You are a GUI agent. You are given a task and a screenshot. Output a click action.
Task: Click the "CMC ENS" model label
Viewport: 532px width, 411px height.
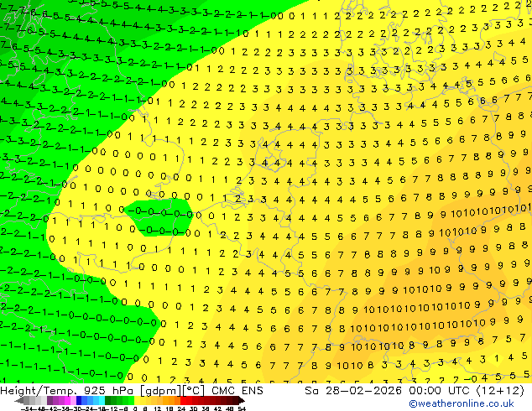[x=237, y=391]
